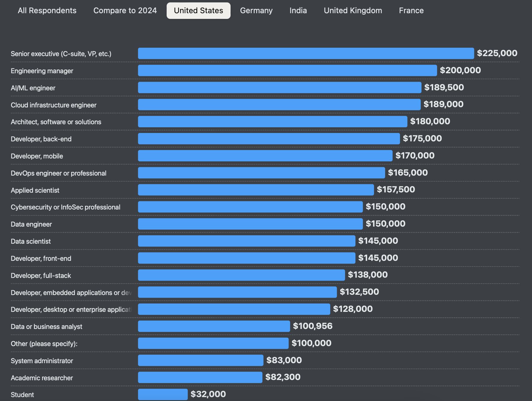Switch to the Germany tab
Viewport: 532px width, 401px height.
[x=256, y=11]
